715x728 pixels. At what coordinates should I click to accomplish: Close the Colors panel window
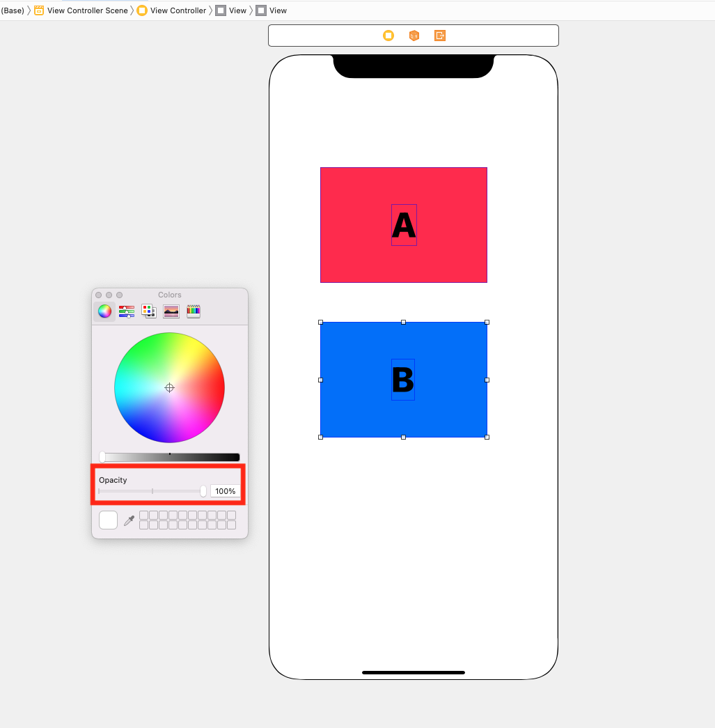[x=98, y=295]
